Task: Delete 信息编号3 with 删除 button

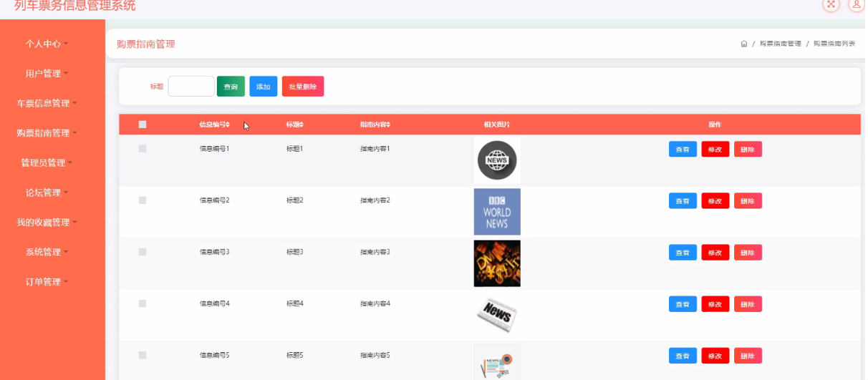Action: 748,253
